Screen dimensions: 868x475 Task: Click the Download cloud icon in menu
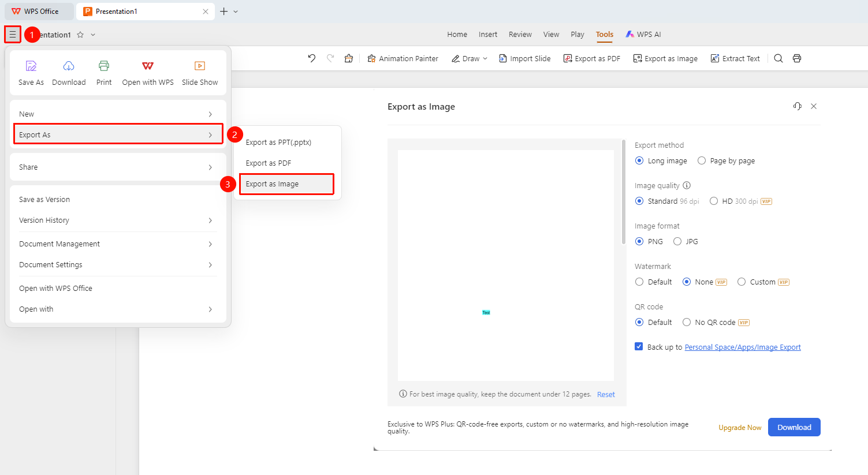pyautogui.click(x=69, y=66)
